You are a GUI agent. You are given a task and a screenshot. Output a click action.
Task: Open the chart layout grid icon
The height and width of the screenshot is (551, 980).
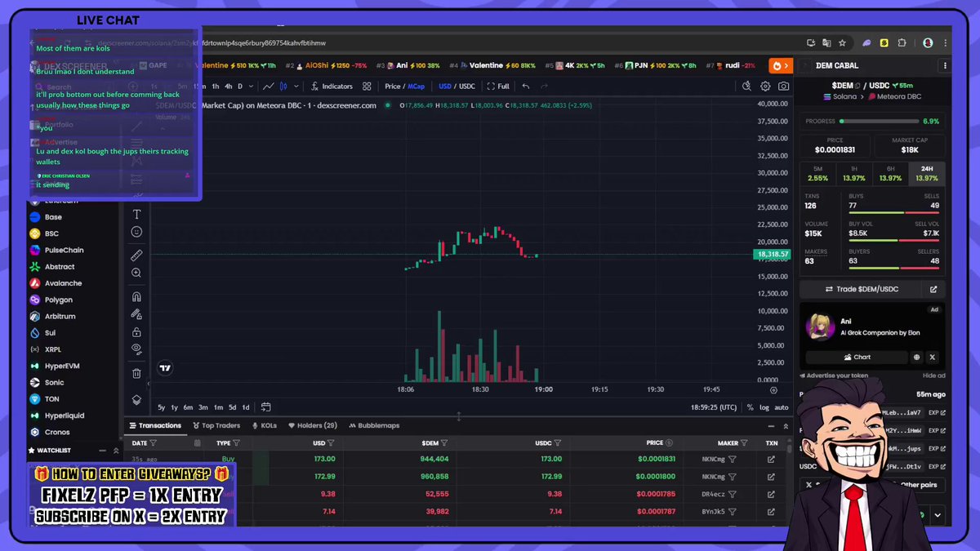click(x=367, y=86)
